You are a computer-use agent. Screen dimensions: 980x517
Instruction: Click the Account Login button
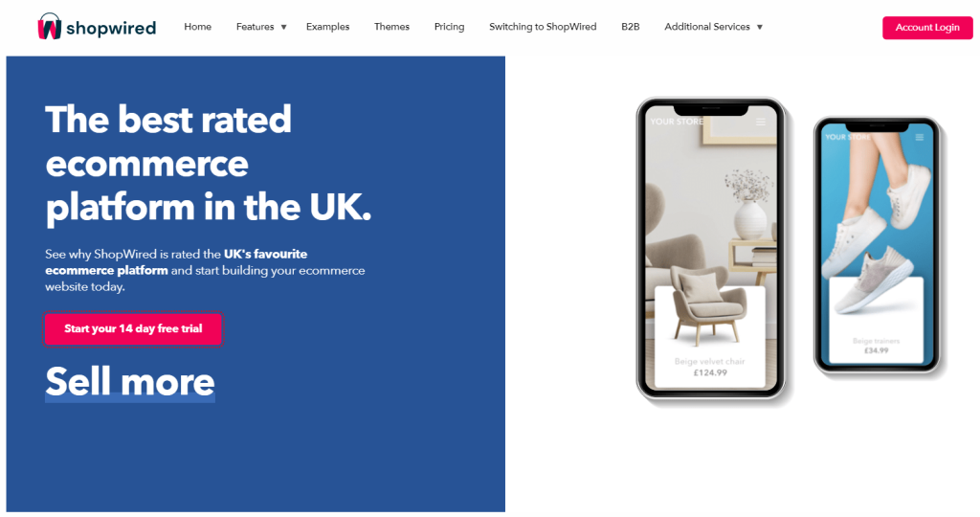click(927, 28)
